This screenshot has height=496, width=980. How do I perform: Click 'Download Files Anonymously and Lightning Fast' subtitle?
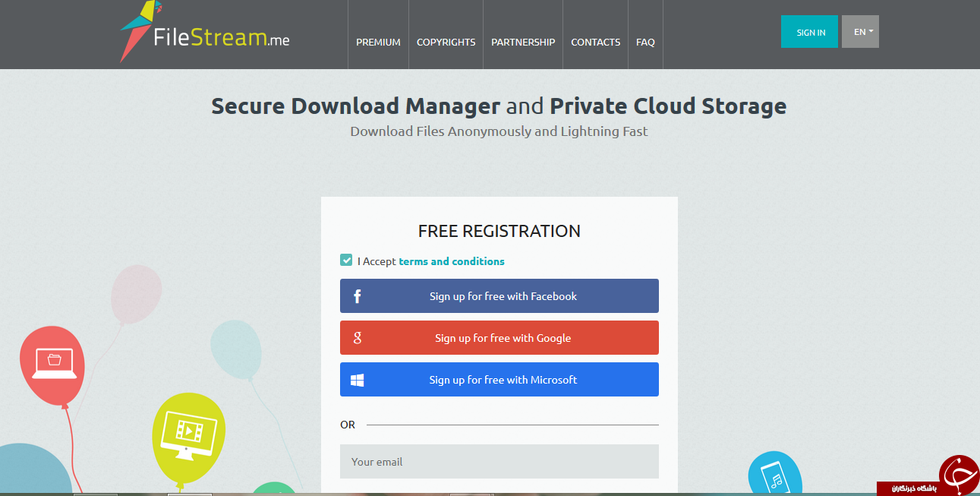coord(499,131)
